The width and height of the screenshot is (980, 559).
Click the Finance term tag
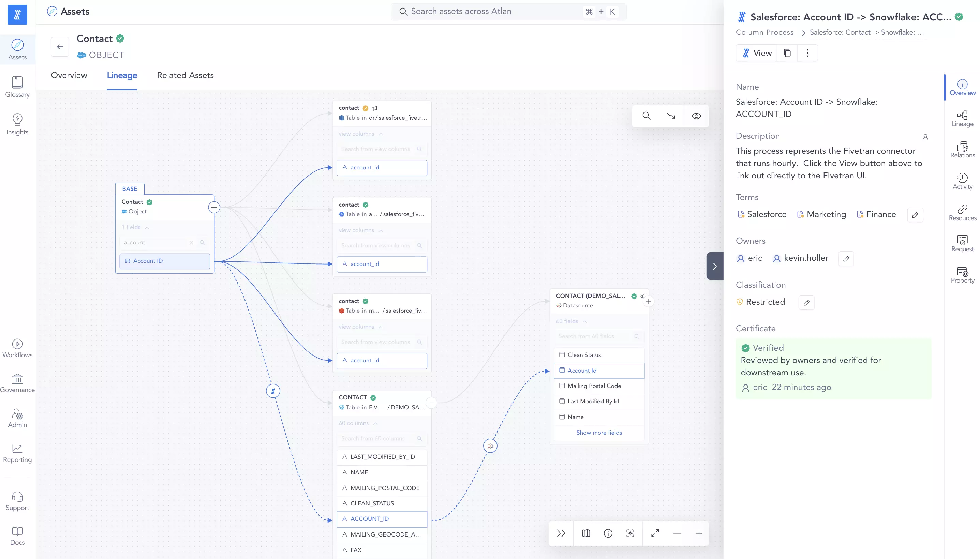pyautogui.click(x=876, y=215)
